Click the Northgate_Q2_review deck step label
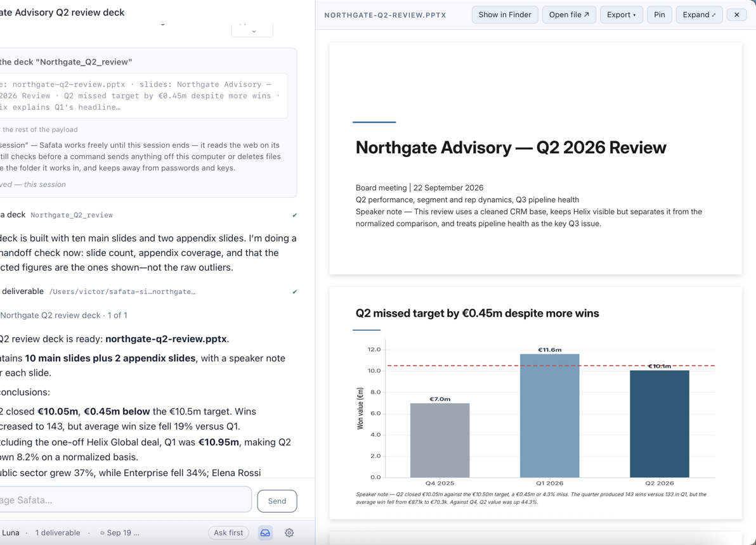Viewport: 756px width, 545px height. (x=72, y=215)
